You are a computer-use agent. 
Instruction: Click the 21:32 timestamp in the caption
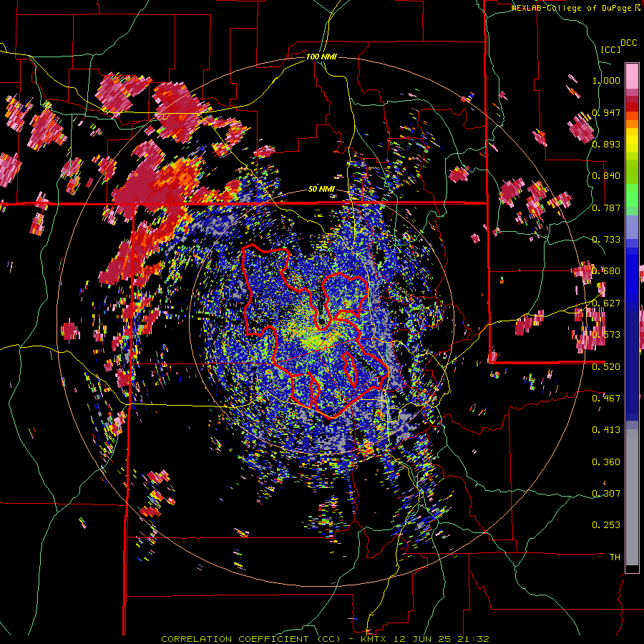point(474,639)
